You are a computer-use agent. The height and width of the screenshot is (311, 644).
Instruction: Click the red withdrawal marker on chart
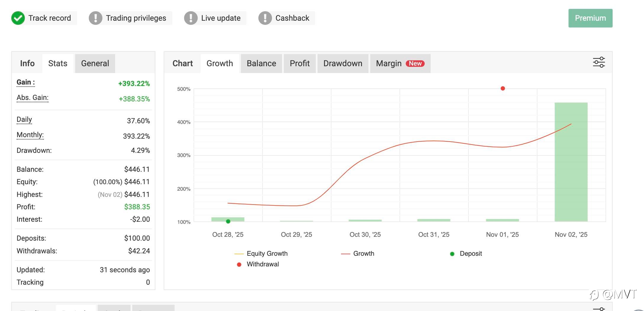pos(503,88)
